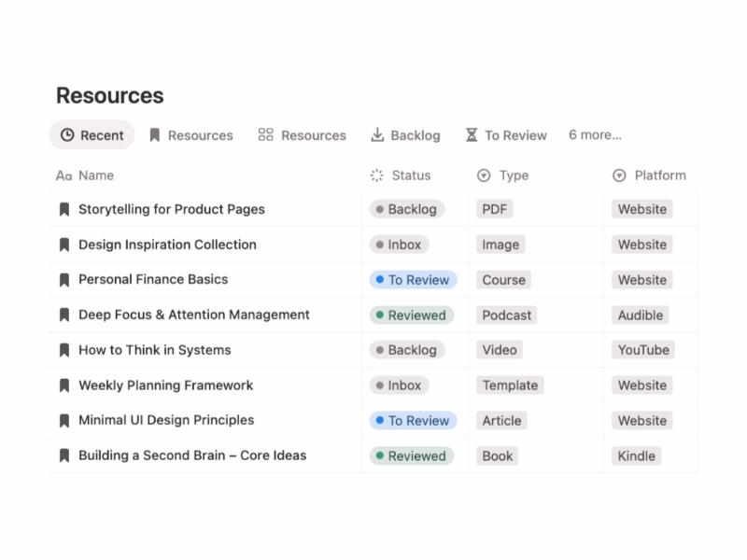Open the Storytelling for Product Pages entry
Viewport: 747px width, 560px height.
(170, 209)
